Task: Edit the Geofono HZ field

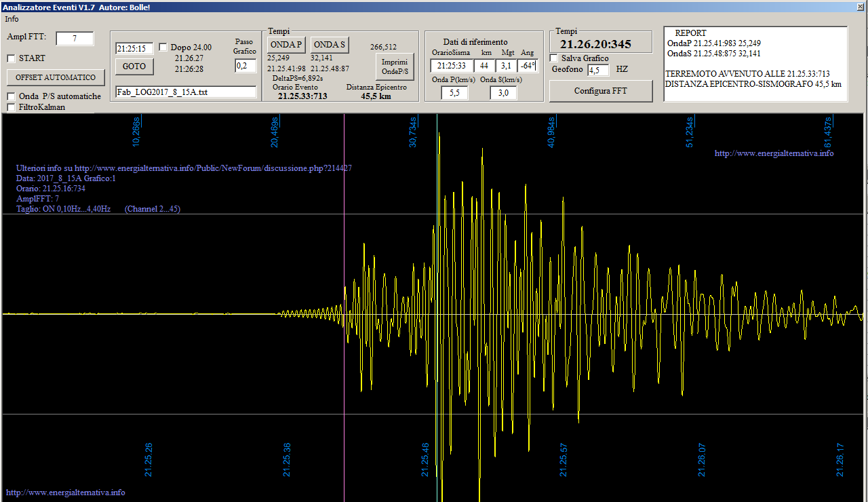Action: (x=598, y=70)
